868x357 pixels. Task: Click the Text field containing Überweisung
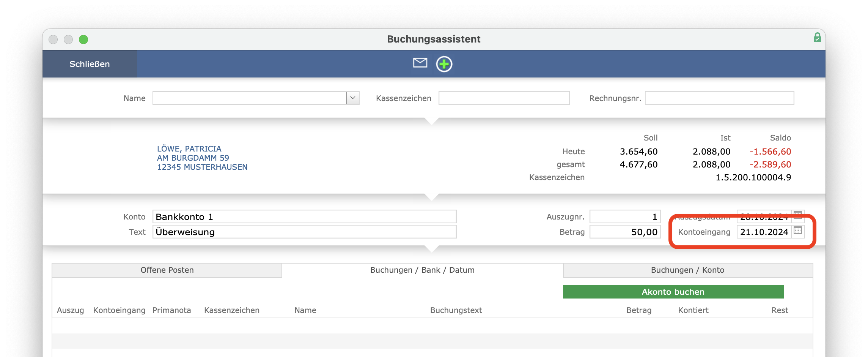304,232
